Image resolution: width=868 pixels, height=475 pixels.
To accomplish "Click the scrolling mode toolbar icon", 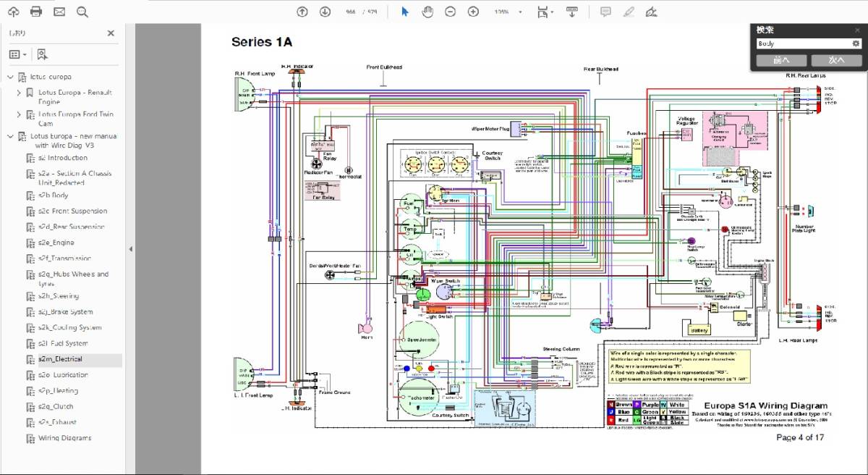I will pyautogui.click(x=571, y=12).
